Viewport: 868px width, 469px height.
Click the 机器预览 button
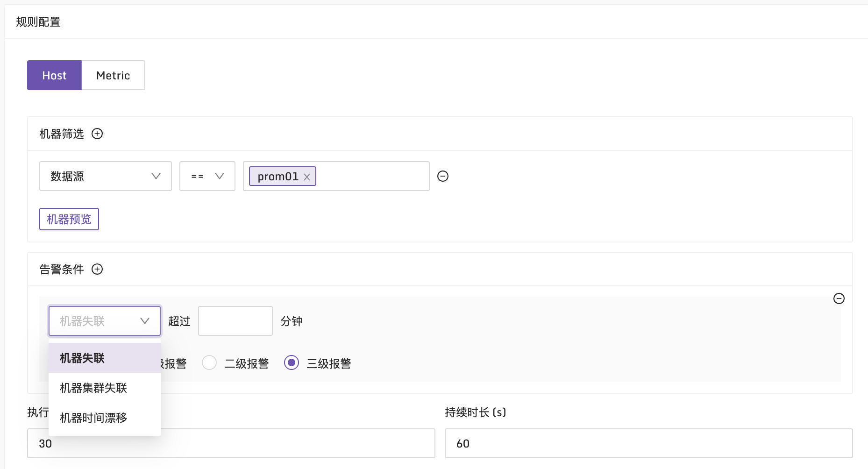[69, 219]
